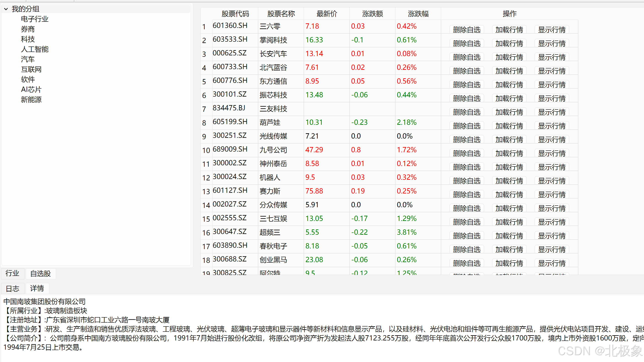Select row number 12 header
This screenshot has height=362, width=644.
206,178
